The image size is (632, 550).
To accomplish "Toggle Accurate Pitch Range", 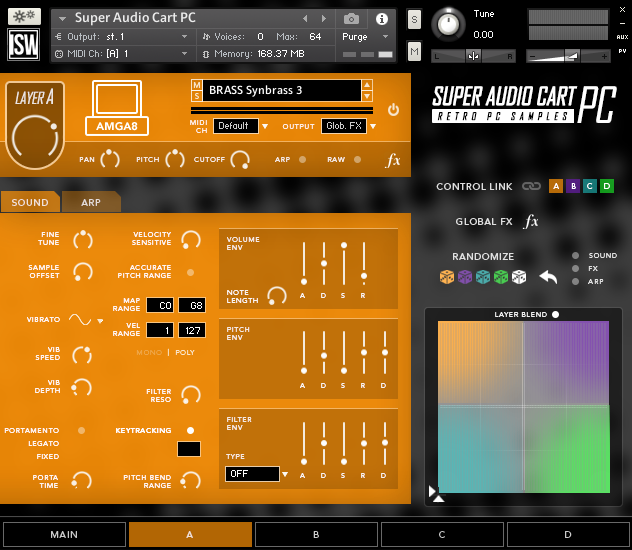I will 191,272.
